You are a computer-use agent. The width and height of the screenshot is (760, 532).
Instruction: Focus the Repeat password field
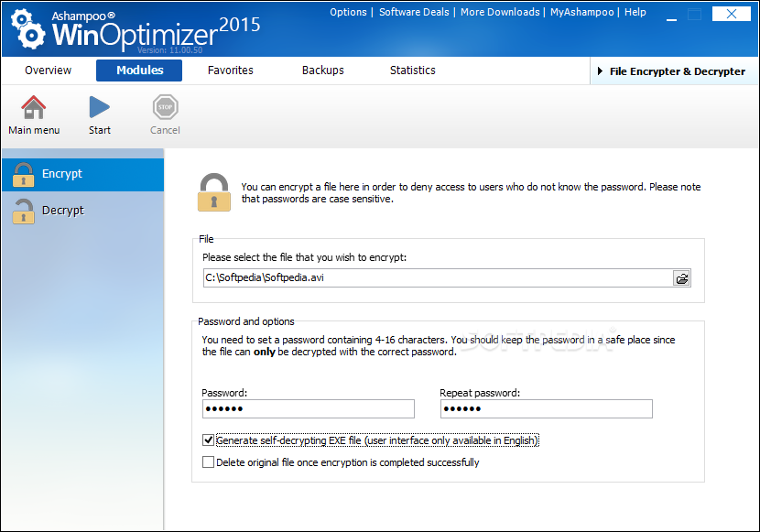(x=547, y=409)
